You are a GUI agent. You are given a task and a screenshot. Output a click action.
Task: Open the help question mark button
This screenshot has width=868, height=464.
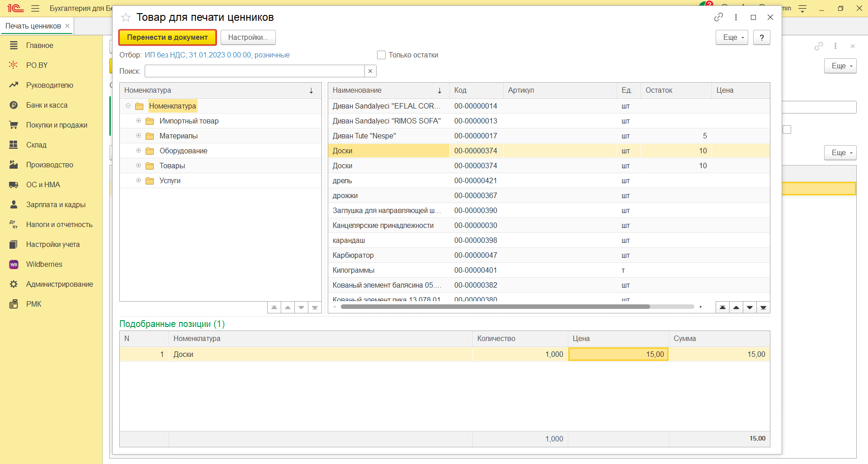point(762,38)
